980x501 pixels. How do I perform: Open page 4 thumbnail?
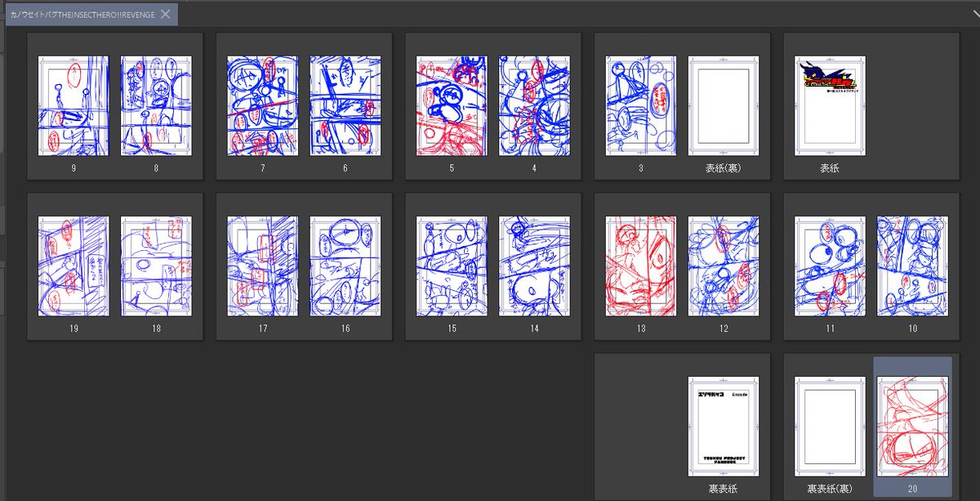[534, 105]
